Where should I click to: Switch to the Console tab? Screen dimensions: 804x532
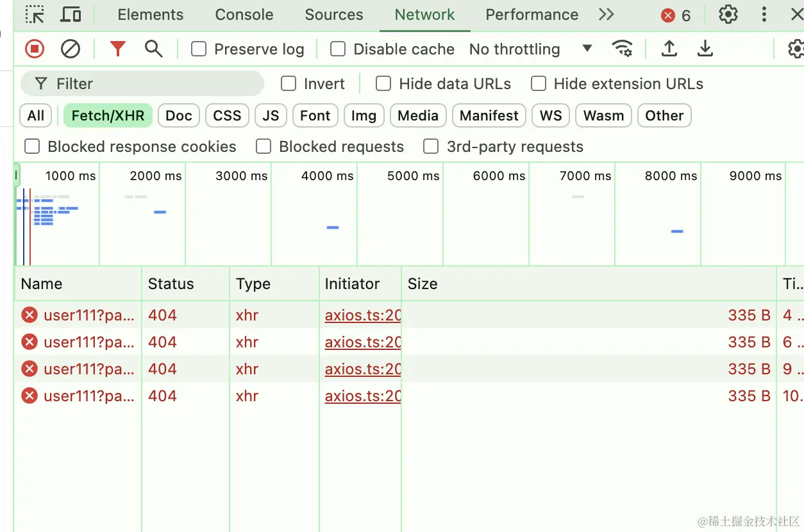point(244,15)
